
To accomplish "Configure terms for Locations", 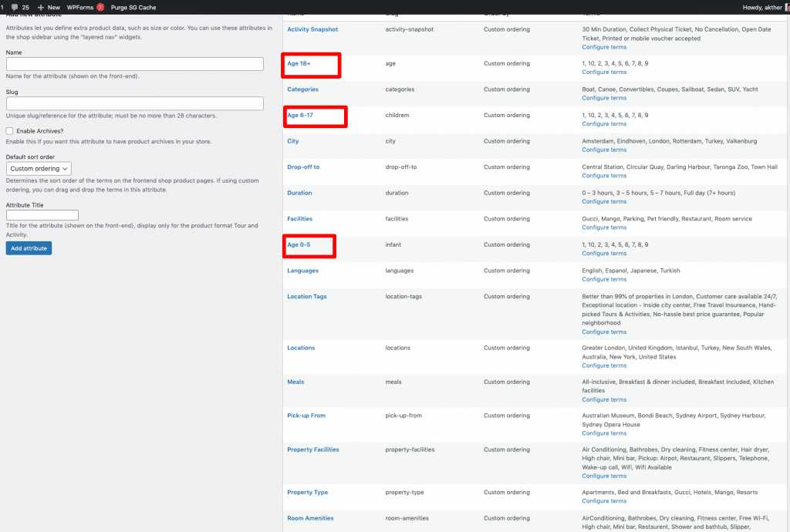I will point(604,366).
